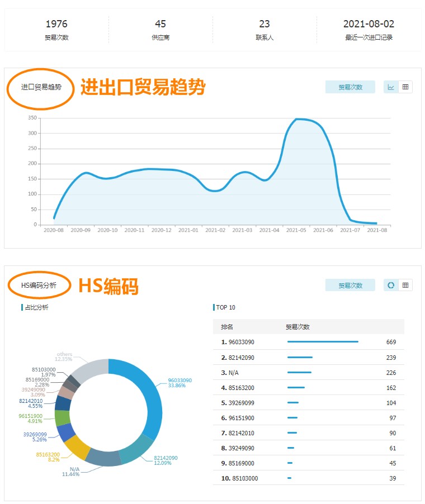Image resolution: width=425 pixels, height=504 pixels.
Task: Click the 39269099 5.26% donut label
Action: click(35, 437)
